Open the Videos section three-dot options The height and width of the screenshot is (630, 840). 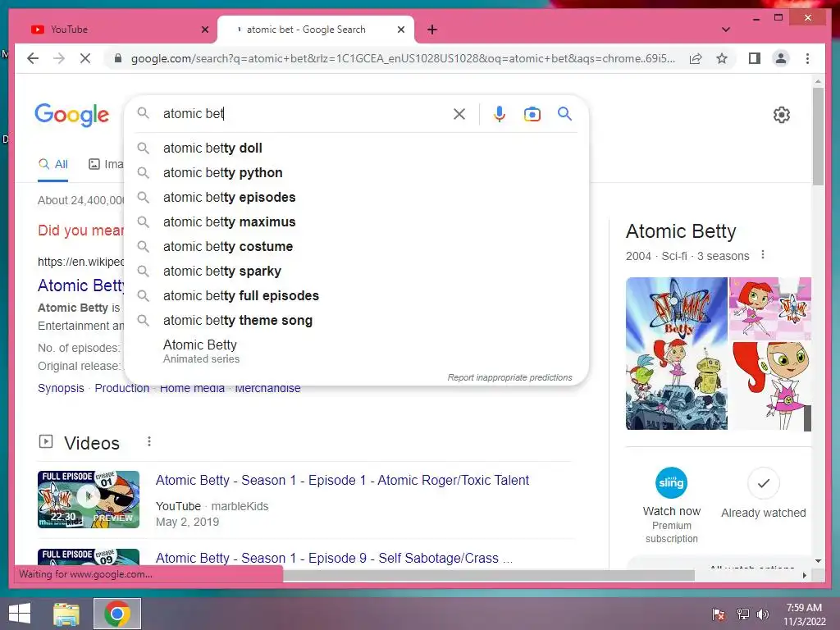149,441
